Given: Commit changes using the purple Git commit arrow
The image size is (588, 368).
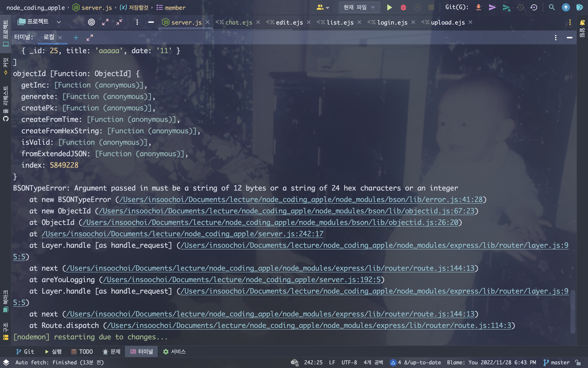Looking at the screenshot, I should click(492, 8).
